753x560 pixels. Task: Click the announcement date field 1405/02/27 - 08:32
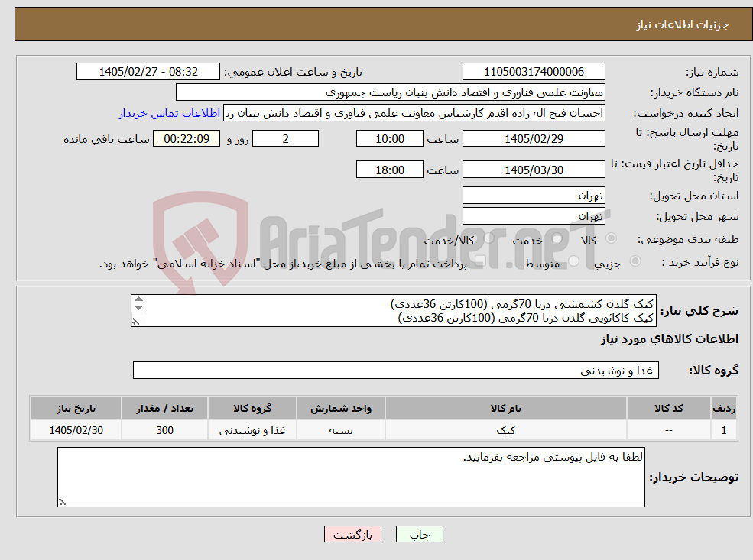148,72
